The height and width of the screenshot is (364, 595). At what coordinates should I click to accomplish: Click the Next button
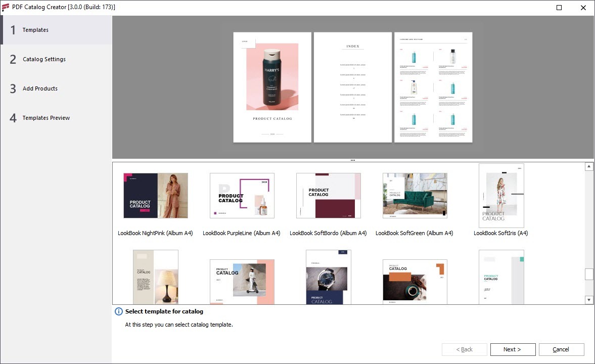click(x=512, y=349)
